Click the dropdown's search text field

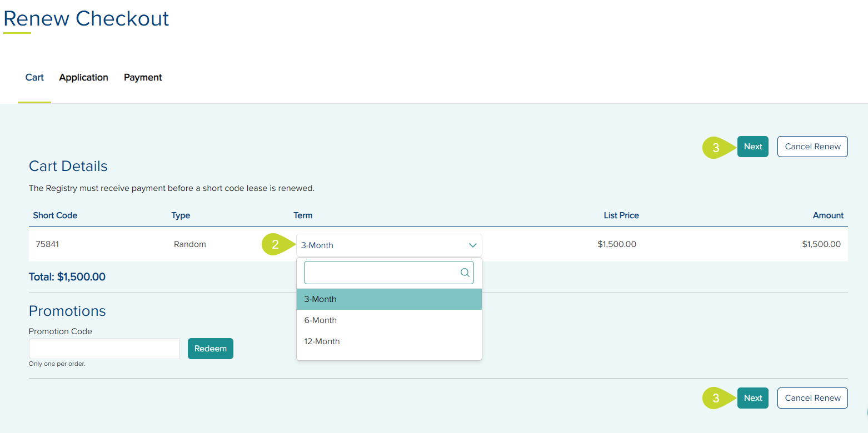[383, 272]
